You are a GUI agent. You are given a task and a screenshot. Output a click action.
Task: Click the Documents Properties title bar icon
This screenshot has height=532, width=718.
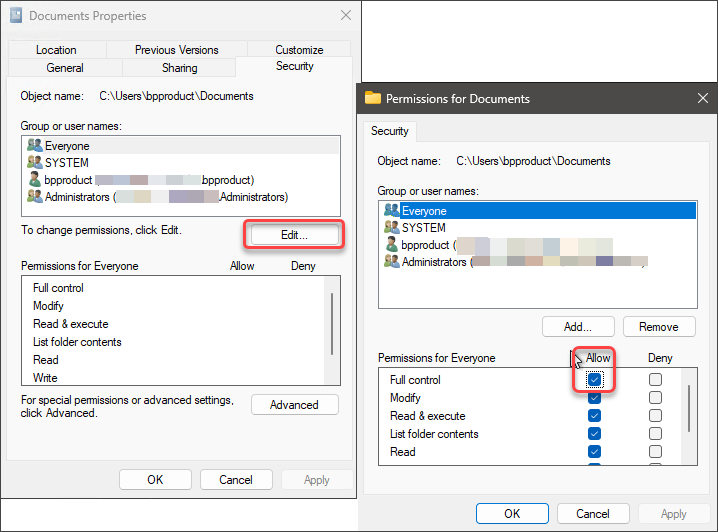pos(16,16)
